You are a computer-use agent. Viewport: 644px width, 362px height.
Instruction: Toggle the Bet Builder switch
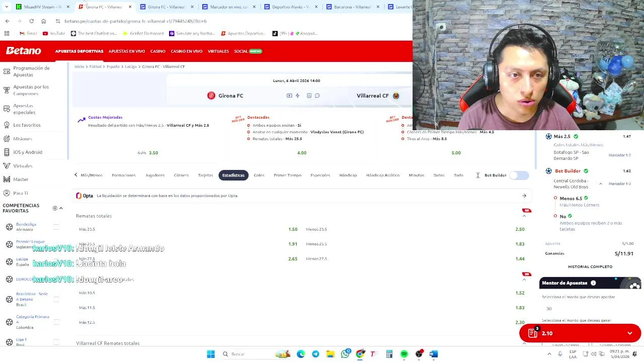pos(519,175)
